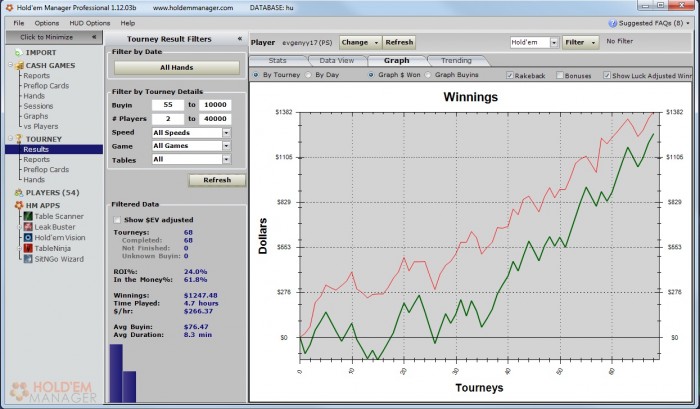This screenshot has width=700, height=409.
Task: Click the ROI% value 24.0%
Action: (x=196, y=271)
